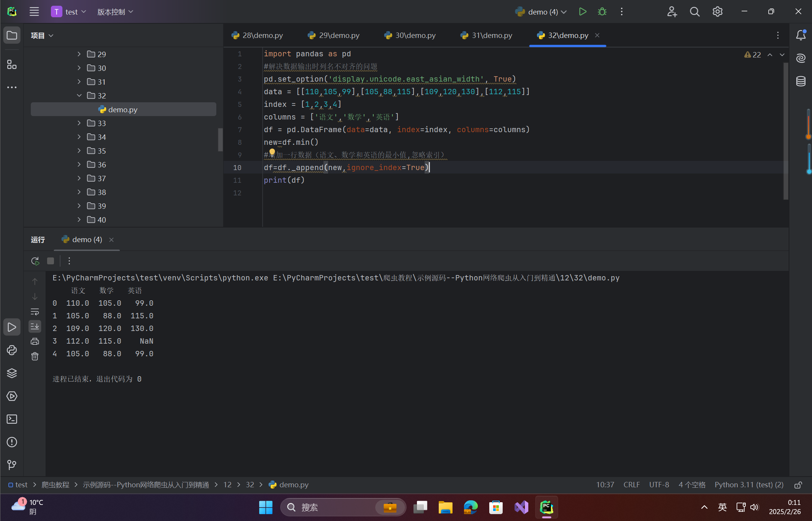Expand folder 29 in project tree
Screen dimensions: 812x521
[x=79, y=54]
